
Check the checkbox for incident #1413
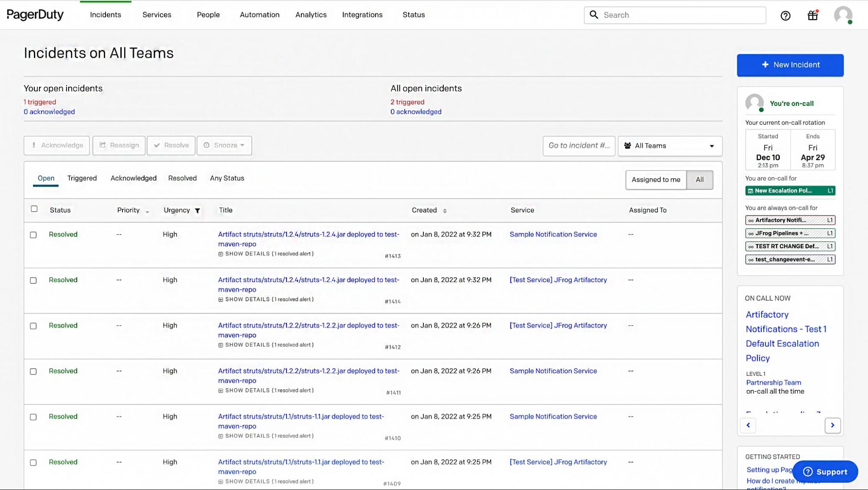point(33,234)
